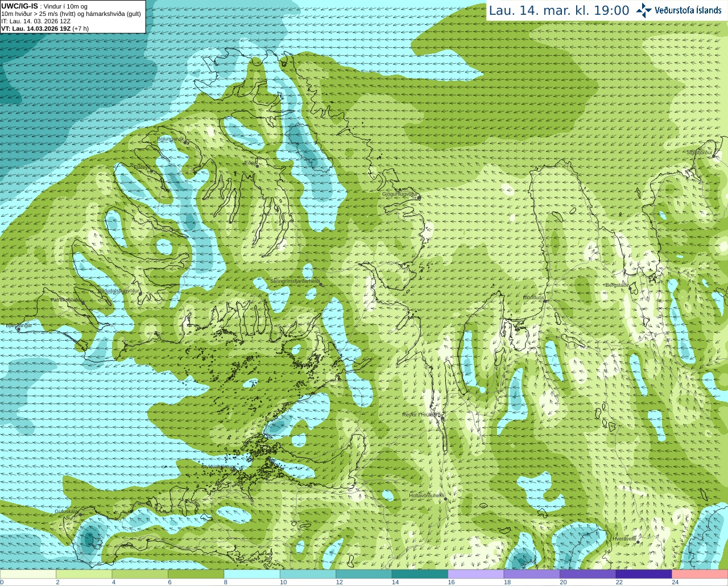Image resolution: width=728 pixels, height=586 pixels.
Task: Click the Hveravellir station dot marker
Action: pos(639,542)
